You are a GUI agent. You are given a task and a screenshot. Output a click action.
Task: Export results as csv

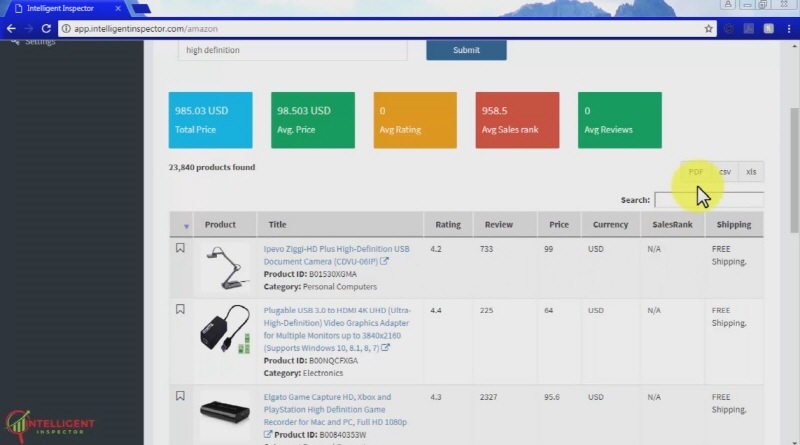[x=725, y=172]
